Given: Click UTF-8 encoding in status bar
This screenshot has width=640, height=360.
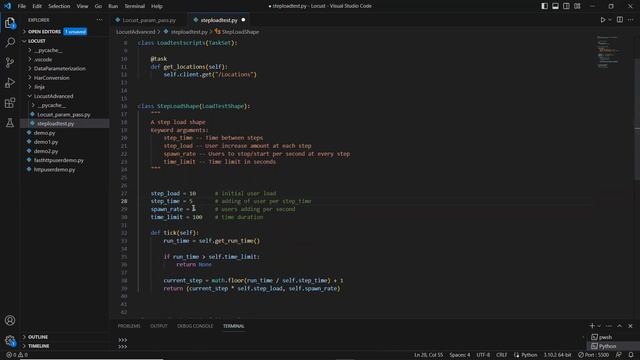Looking at the screenshot, I should coord(483,355).
